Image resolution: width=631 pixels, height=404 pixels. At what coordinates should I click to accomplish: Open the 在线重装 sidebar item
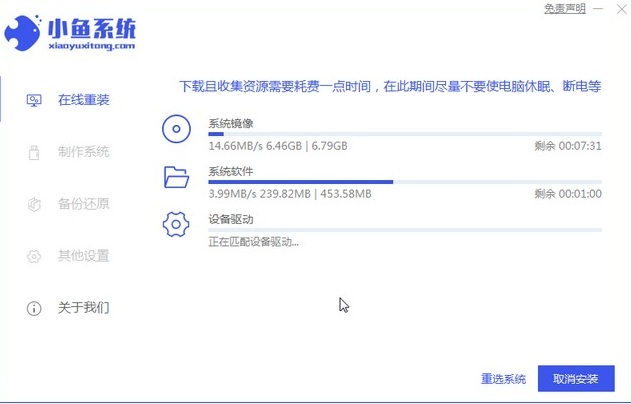(x=83, y=100)
